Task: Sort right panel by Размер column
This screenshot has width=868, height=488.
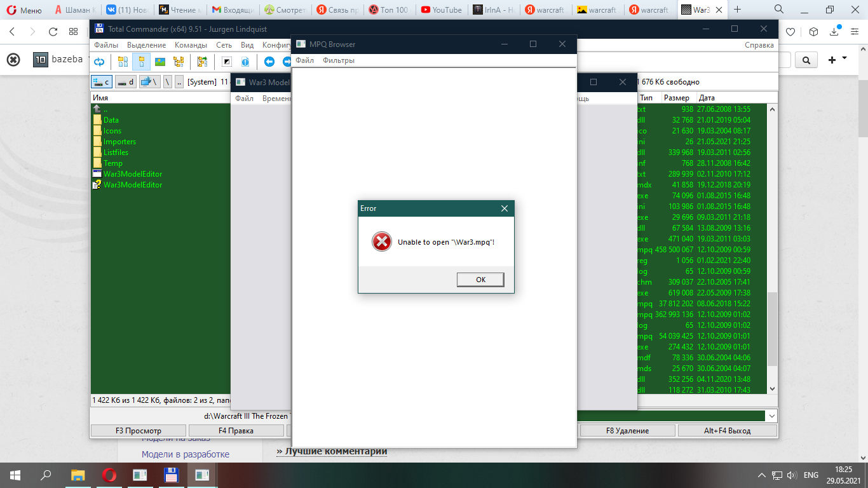Action: [677, 98]
